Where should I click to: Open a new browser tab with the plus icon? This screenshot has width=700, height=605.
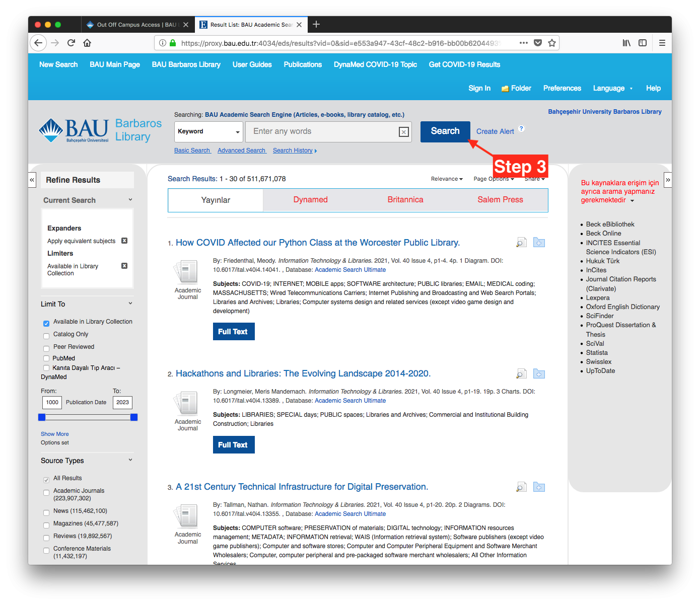tap(316, 24)
